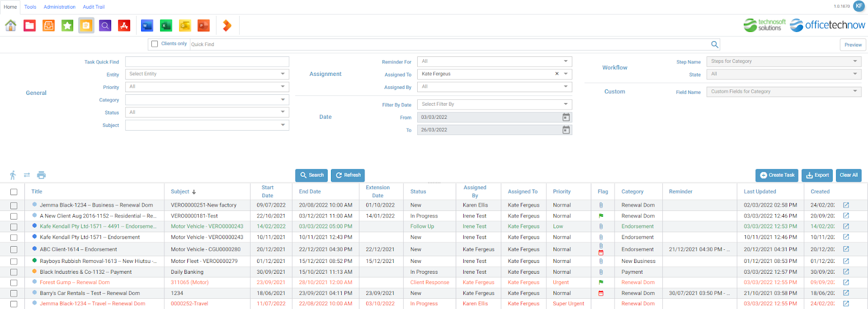
Task: Click the Export button
Action: pos(817,175)
